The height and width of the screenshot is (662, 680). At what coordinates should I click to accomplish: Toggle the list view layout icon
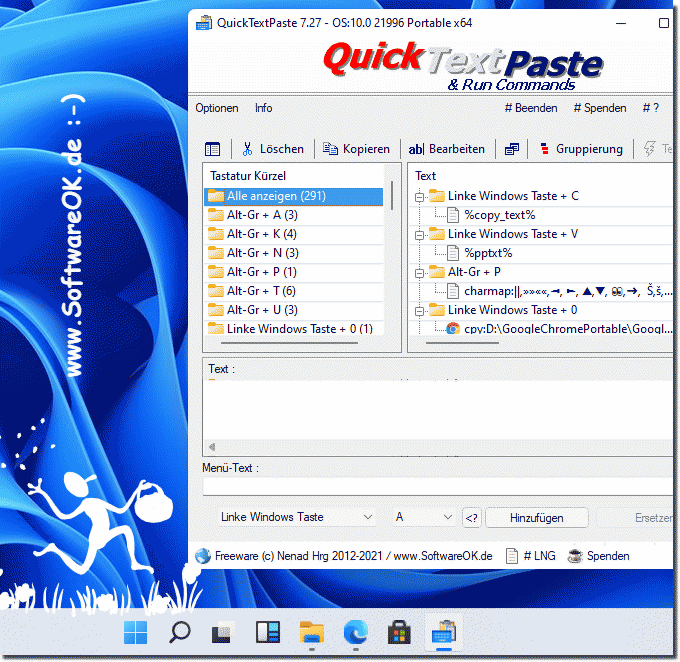[x=212, y=149]
